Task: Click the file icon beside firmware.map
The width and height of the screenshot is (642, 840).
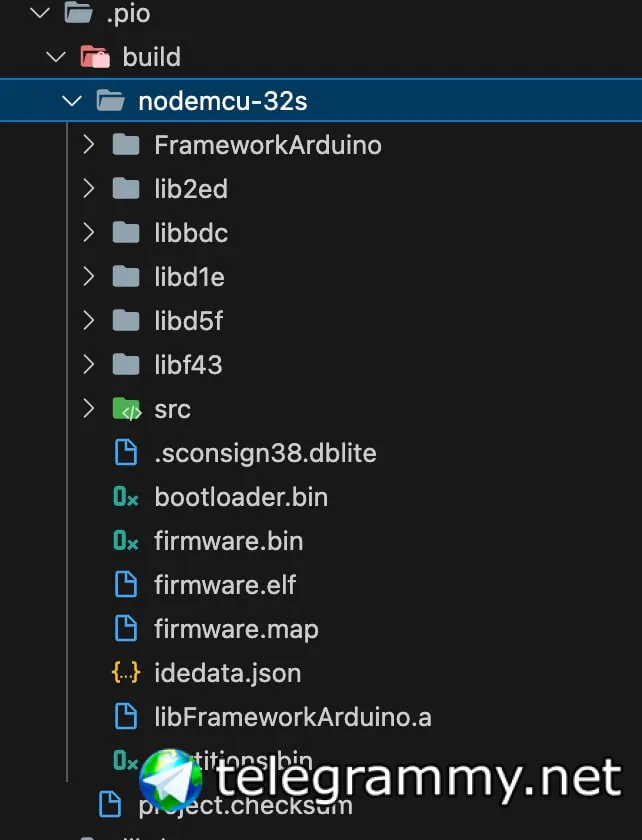Action: [126, 629]
